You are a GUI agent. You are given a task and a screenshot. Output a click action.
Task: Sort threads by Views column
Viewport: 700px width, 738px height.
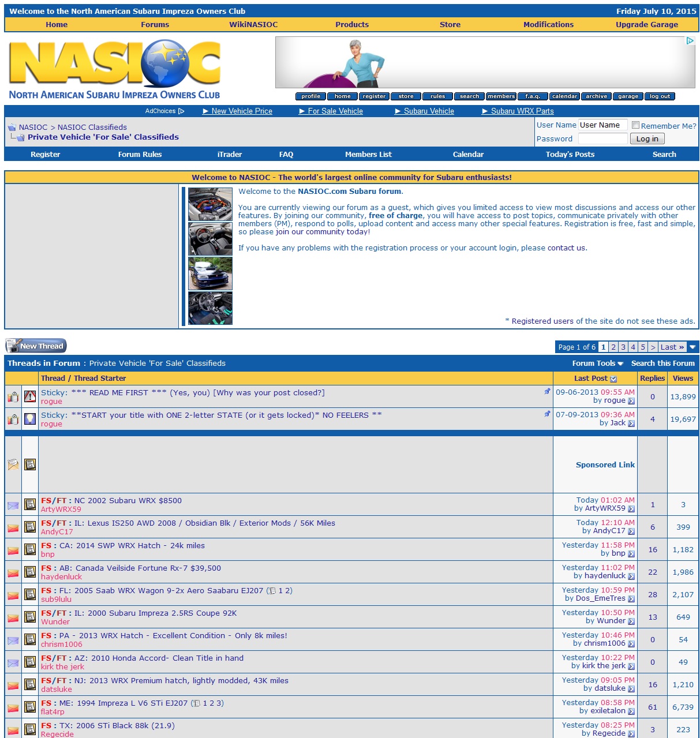pyautogui.click(x=683, y=379)
